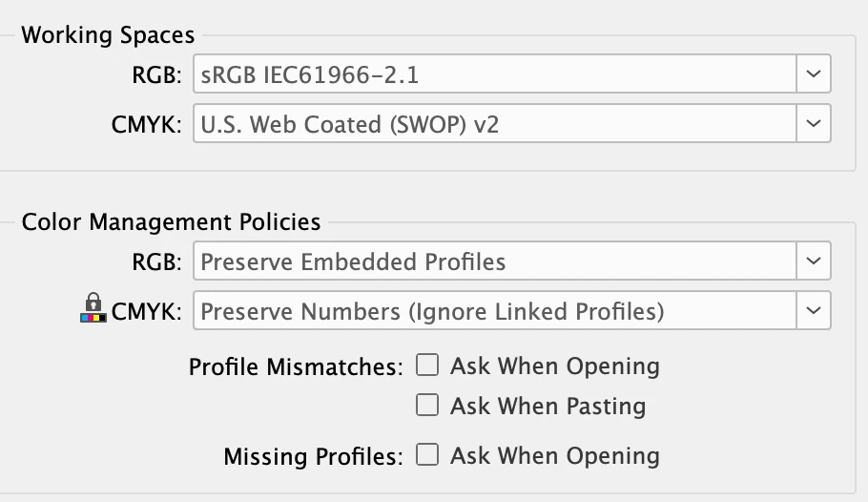Enable Profile Mismatches Ask When Opening checkbox
This screenshot has height=502, width=868.
point(427,365)
